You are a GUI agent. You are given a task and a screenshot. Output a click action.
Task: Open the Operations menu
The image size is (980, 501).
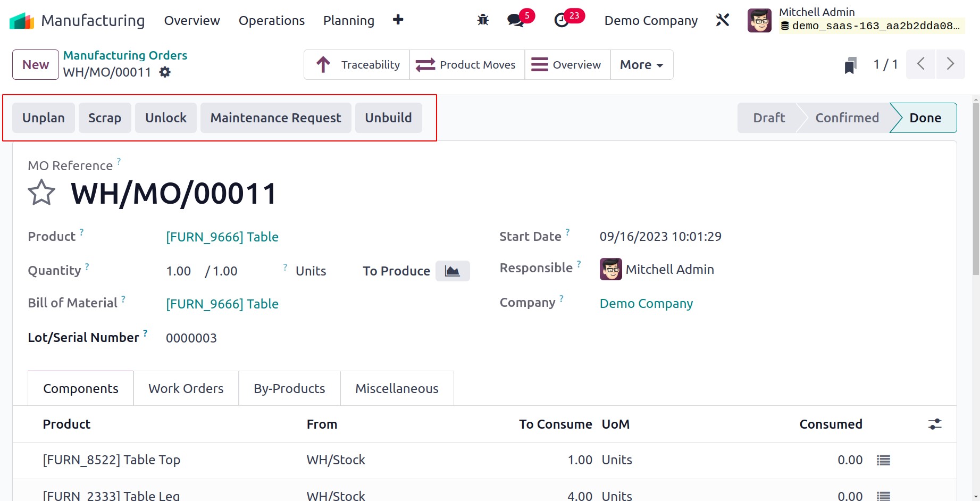click(x=272, y=21)
